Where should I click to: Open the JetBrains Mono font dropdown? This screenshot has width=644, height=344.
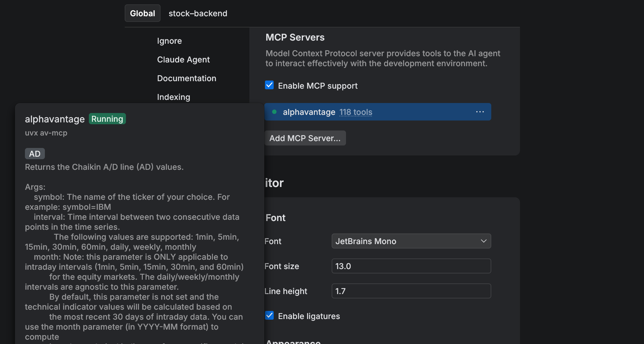(x=405, y=241)
